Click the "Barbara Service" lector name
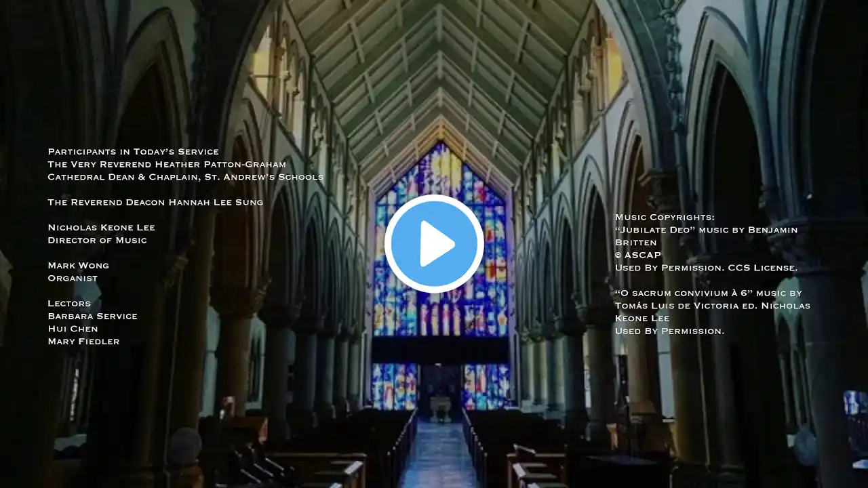 coord(92,317)
